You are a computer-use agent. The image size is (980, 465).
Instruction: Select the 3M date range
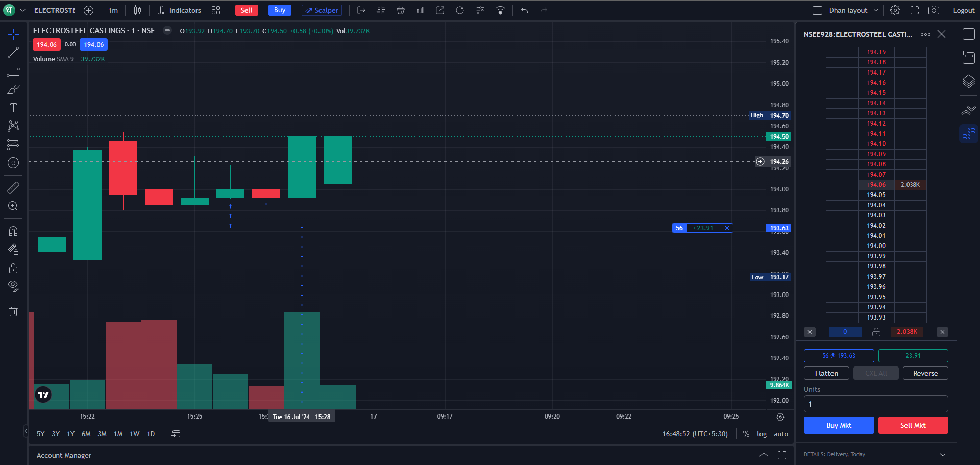(x=102, y=434)
